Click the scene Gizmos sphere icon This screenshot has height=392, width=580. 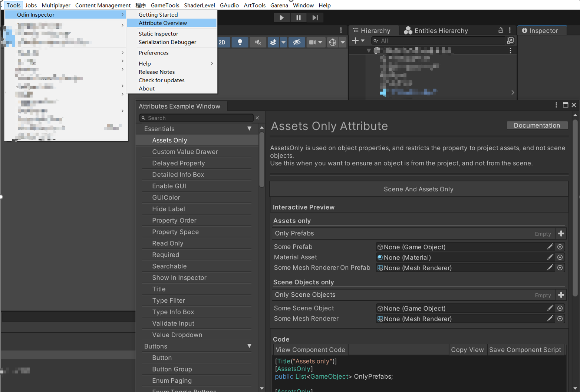click(x=333, y=42)
